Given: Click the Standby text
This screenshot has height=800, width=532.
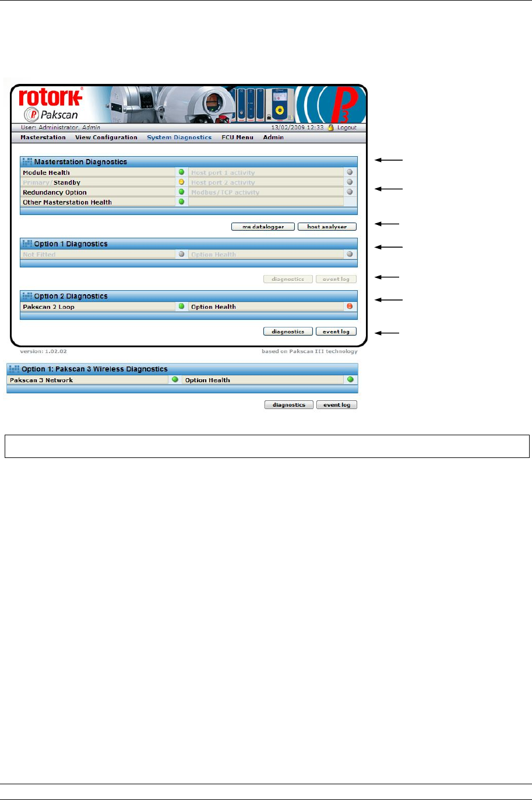Looking at the screenshot, I should pyautogui.click(x=67, y=183).
